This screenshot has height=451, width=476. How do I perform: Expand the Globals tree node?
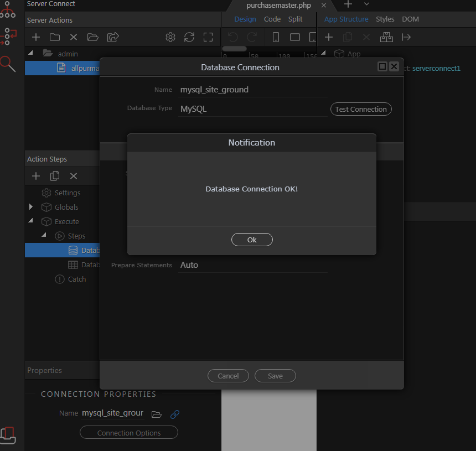(31, 207)
